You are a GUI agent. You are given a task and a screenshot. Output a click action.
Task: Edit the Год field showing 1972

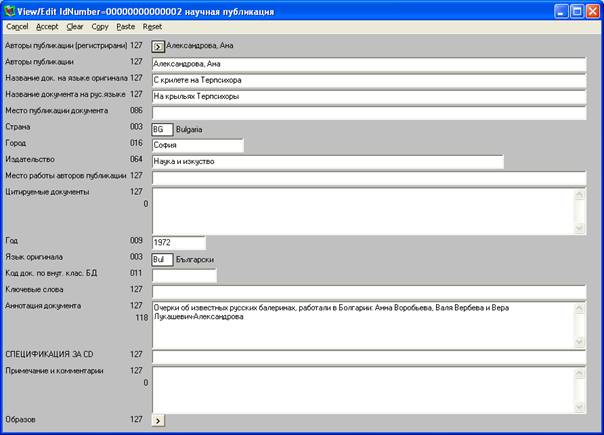pos(178,243)
